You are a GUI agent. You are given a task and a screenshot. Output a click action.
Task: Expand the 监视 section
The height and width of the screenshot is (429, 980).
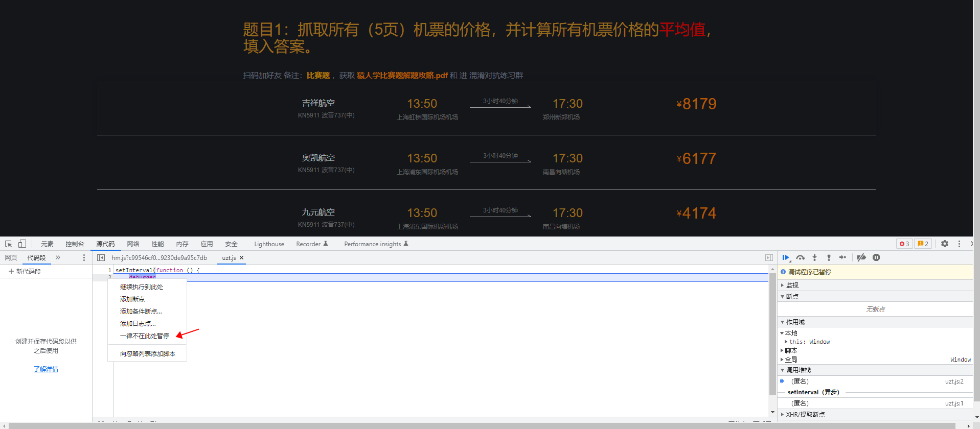click(875, 285)
